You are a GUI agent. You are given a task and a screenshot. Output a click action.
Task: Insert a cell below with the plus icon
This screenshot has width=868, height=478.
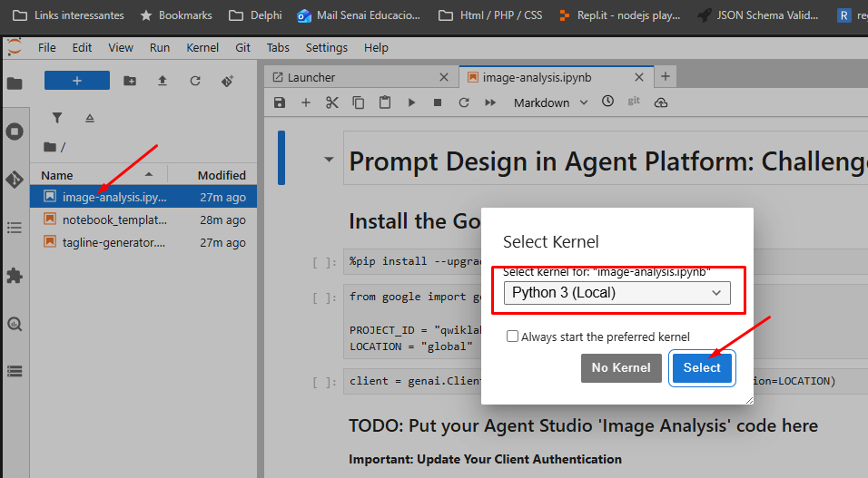[306, 102]
